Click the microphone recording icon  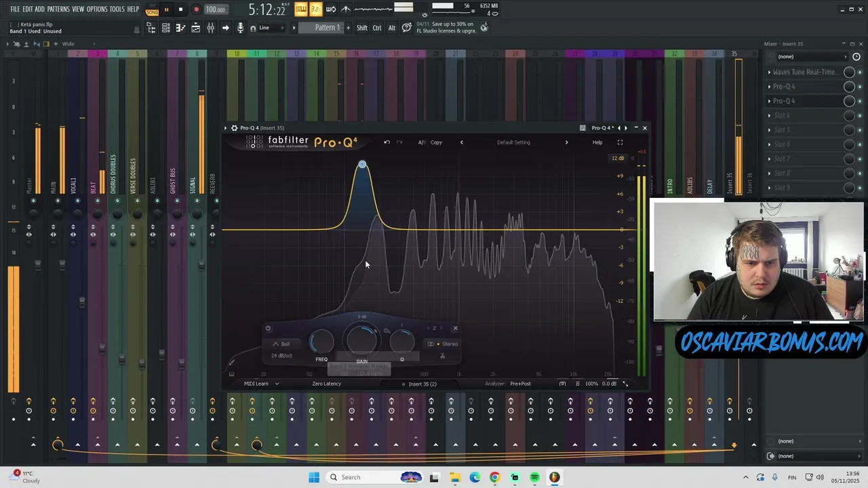(x=240, y=28)
